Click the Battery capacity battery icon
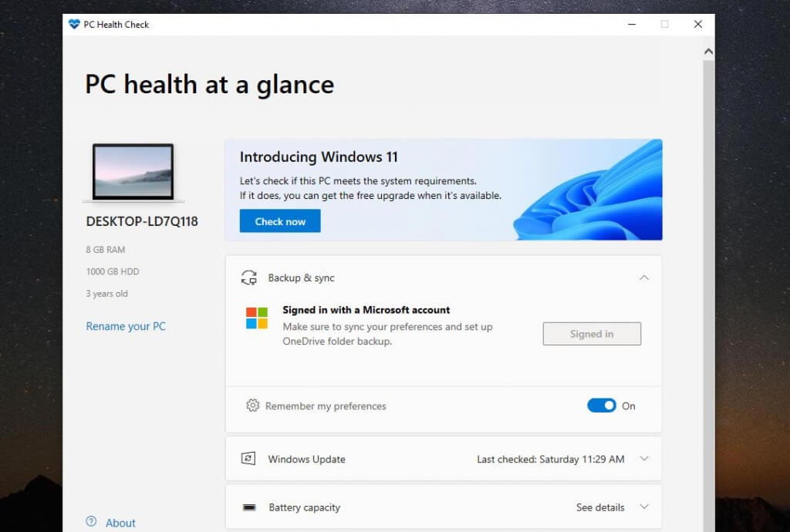Viewport: 790px width, 532px height. pyautogui.click(x=249, y=507)
